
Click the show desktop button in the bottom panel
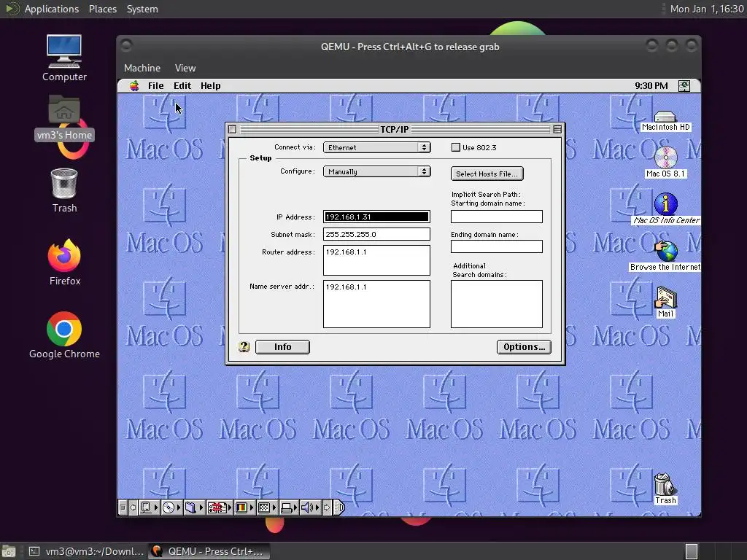tap(8, 551)
